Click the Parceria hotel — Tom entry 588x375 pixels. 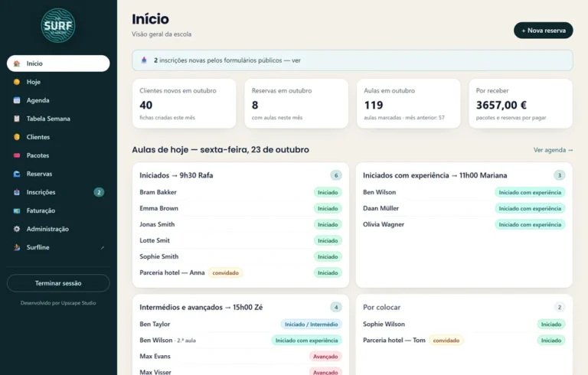tap(394, 340)
